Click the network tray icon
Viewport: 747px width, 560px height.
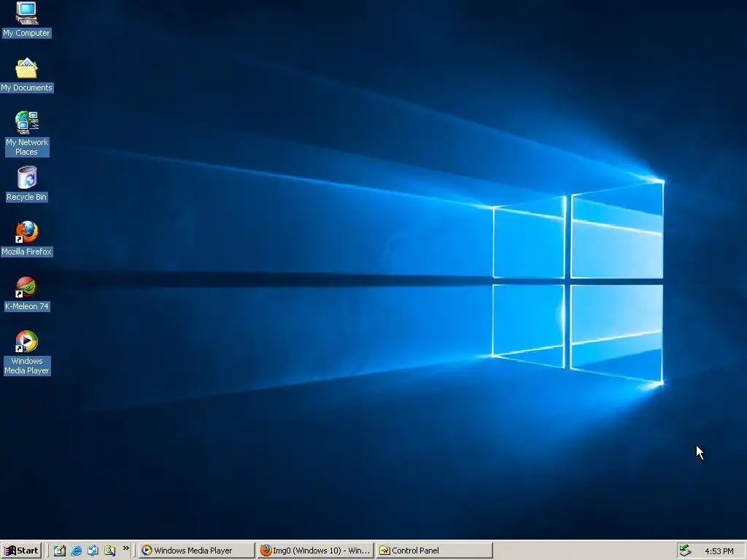[x=685, y=551]
